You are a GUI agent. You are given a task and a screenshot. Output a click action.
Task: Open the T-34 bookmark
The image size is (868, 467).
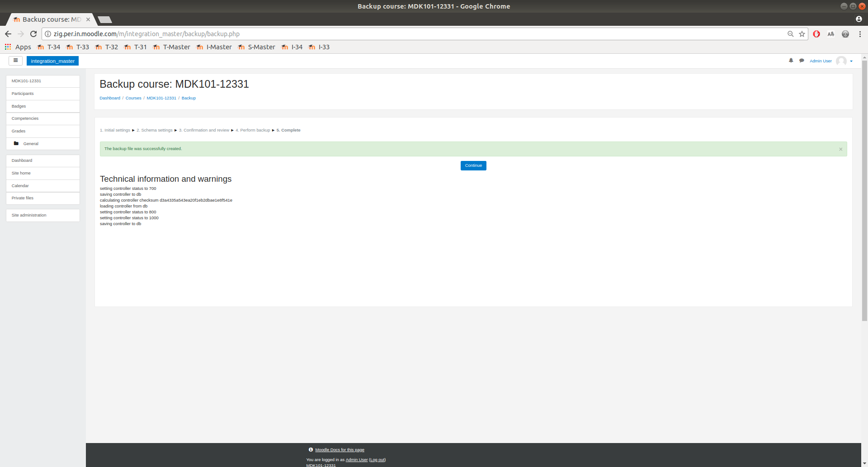click(49, 47)
